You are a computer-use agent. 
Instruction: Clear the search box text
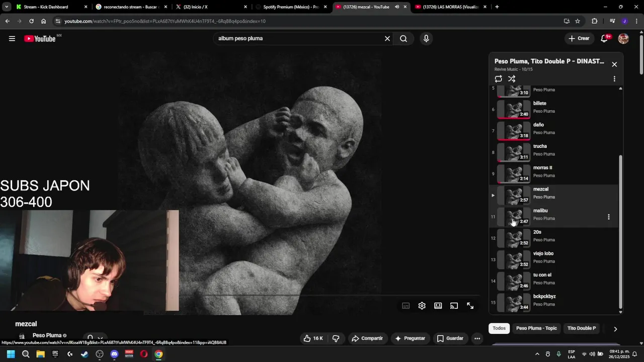coord(387,39)
